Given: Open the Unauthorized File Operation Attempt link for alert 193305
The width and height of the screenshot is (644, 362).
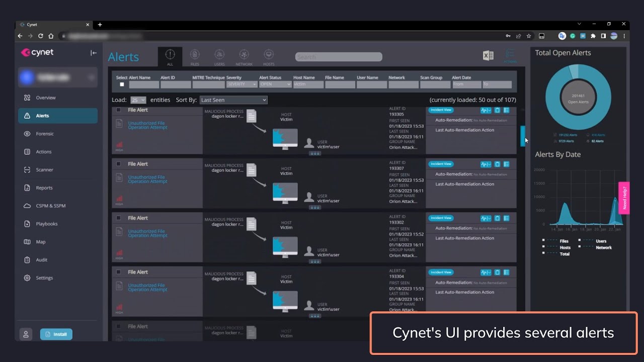Looking at the screenshot, I should pos(147,125).
